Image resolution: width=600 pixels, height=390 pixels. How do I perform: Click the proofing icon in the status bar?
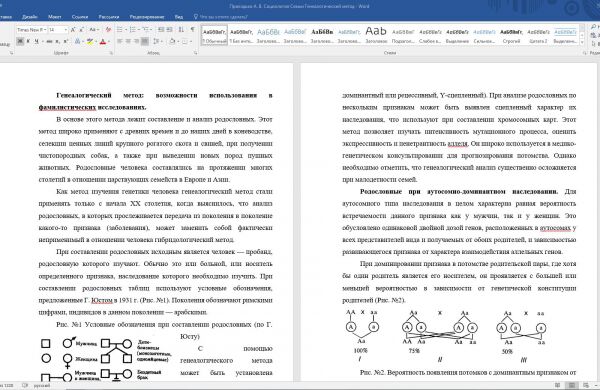pos(25,385)
